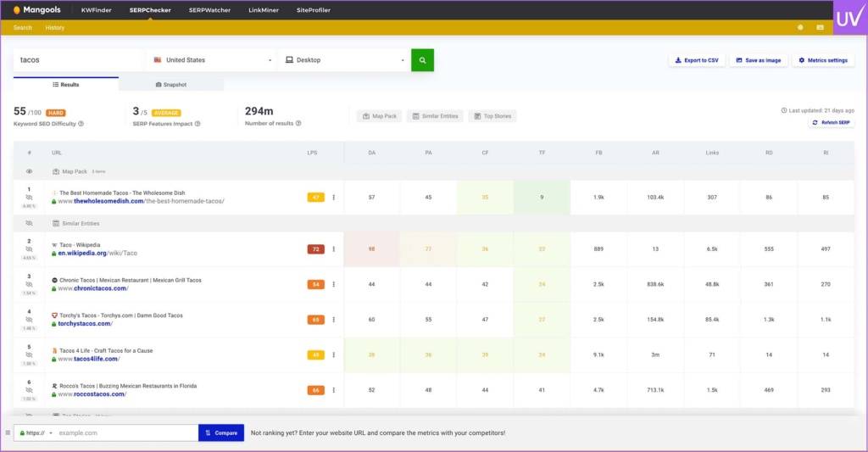Screen dimensions: 868x452
Task: Expand the United States location dropdown
Action: (212, 60)
